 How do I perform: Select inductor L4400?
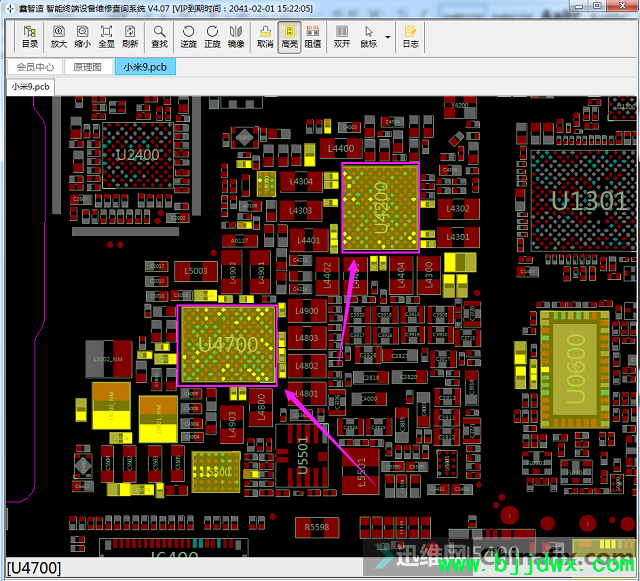pos(341,149)
